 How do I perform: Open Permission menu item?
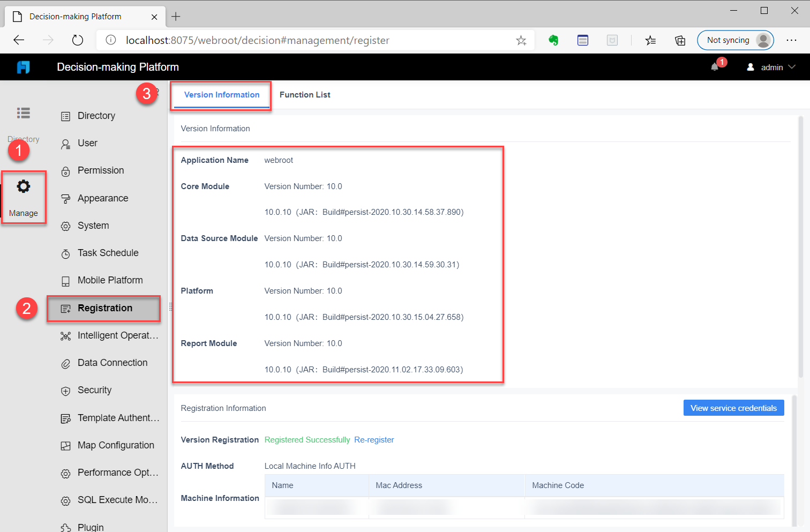[x=101, y=170]
